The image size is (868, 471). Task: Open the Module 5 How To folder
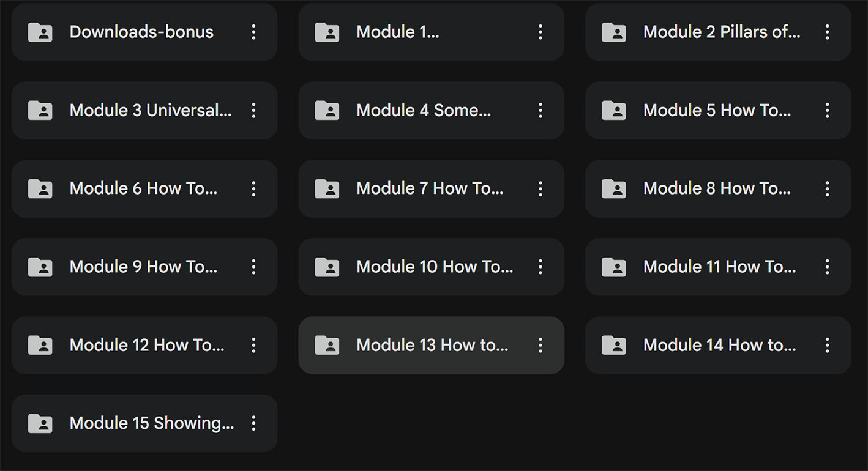(717, 111)
